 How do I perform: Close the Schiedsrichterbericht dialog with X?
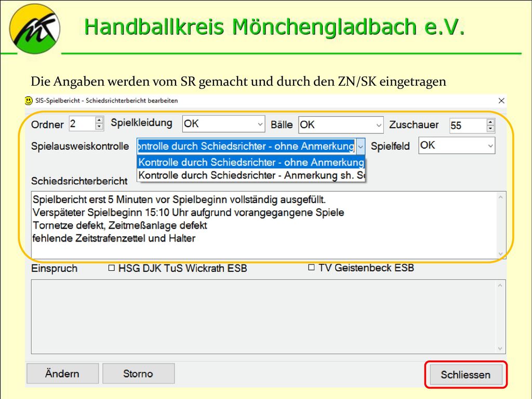point(501,101)
